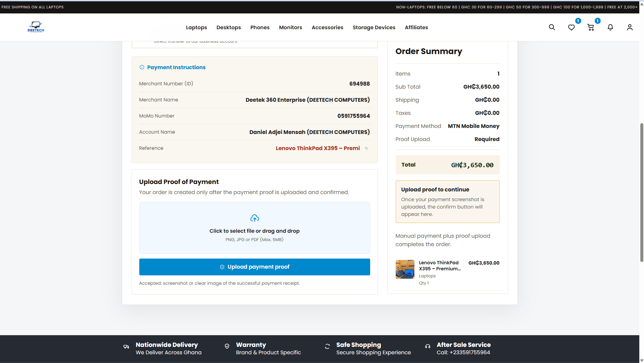The height and width of the screenshot is (363, 644).
Task: Open the user account icon
Action: click(630, 27)
